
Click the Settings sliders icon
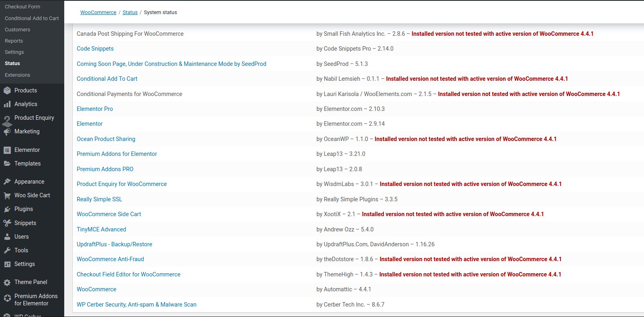point(7,264)
